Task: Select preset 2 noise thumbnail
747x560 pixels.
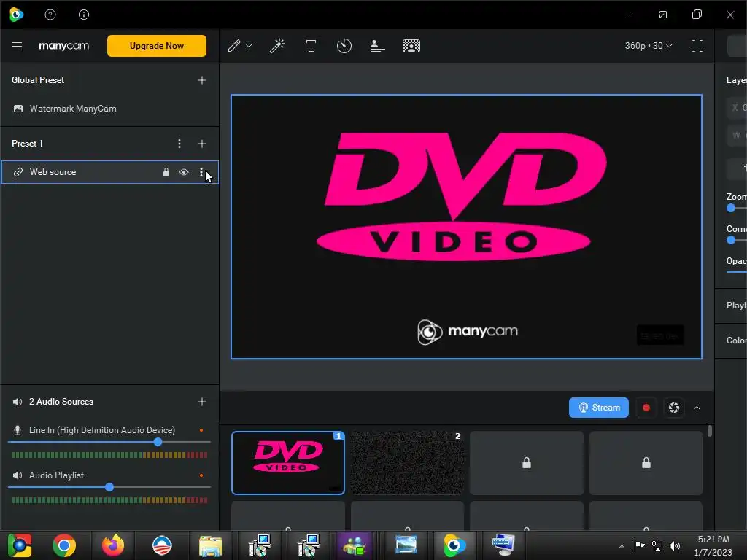Action: click(x=407, y=463)
